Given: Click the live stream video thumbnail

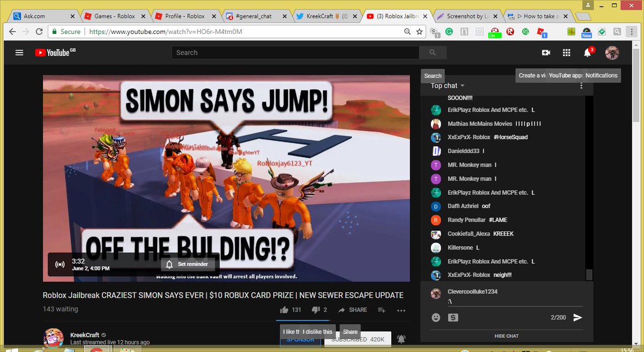Looking at the screenshot, I should [226, 178].
